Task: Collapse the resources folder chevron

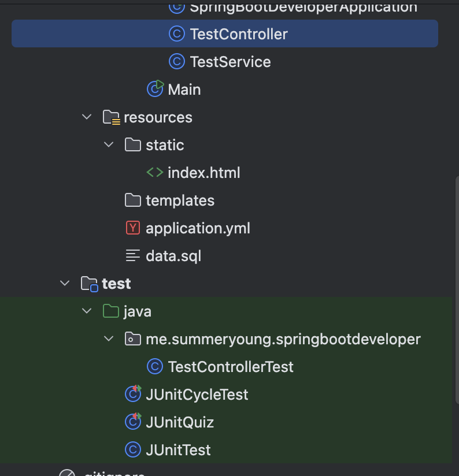Action: (87, 117)
